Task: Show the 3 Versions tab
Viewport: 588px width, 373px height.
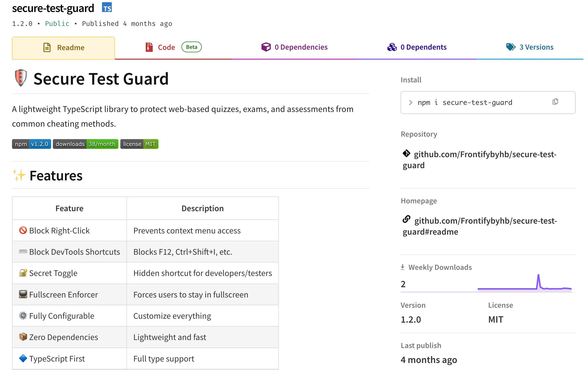Action: [530, 47]
